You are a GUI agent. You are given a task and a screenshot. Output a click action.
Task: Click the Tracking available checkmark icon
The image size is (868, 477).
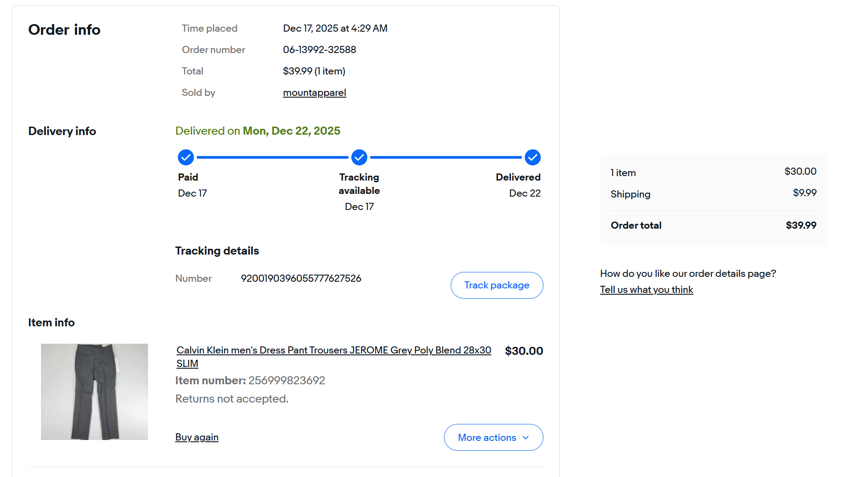tap(359, 157)
